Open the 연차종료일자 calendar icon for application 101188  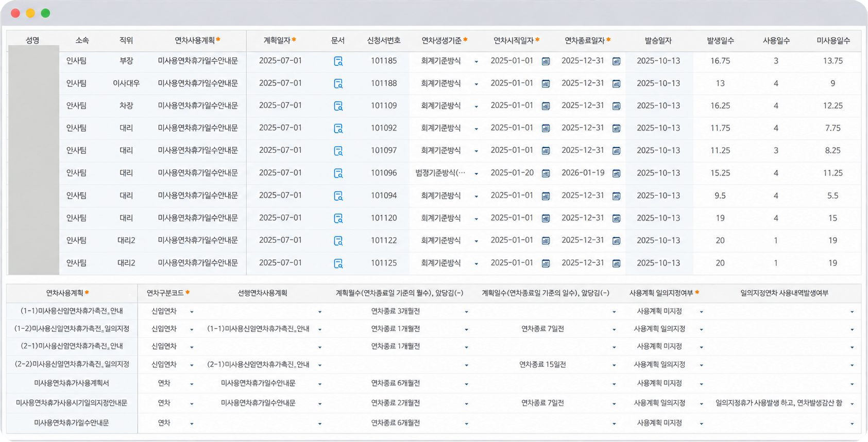click(x=616, y=84)
